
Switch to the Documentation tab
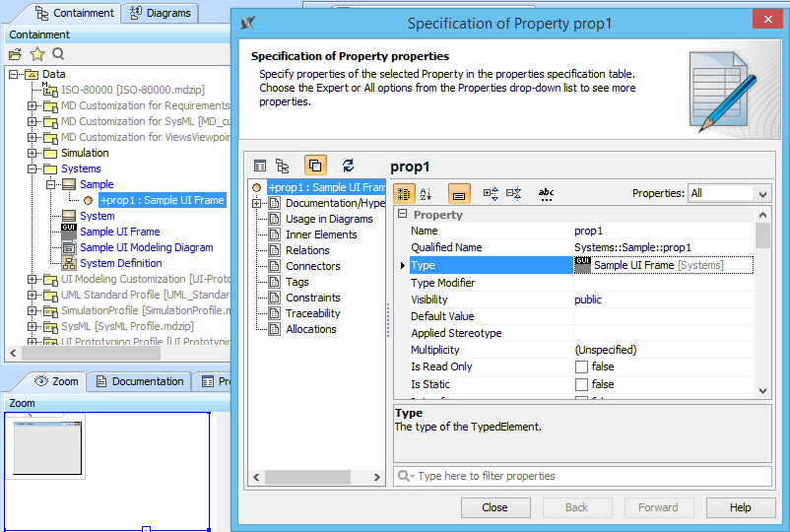point(140,381)
